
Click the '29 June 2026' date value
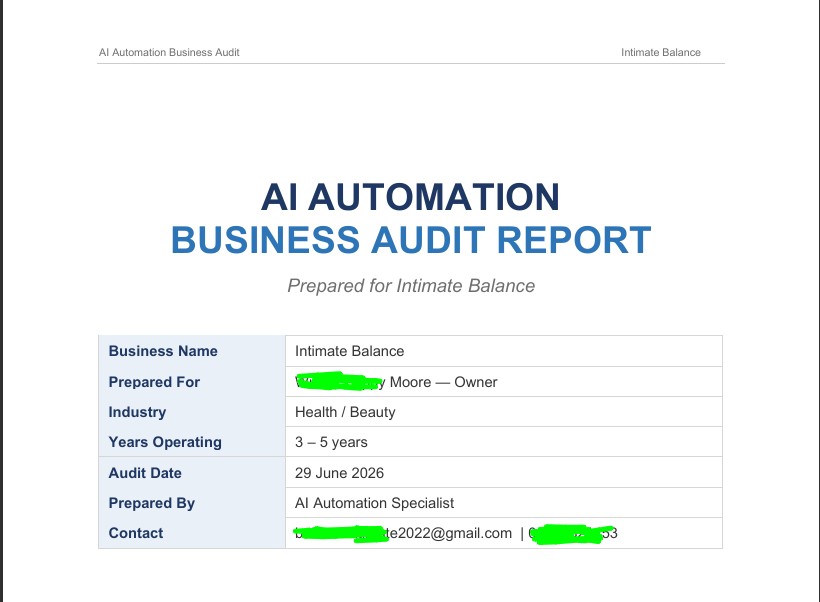[339, 473]
